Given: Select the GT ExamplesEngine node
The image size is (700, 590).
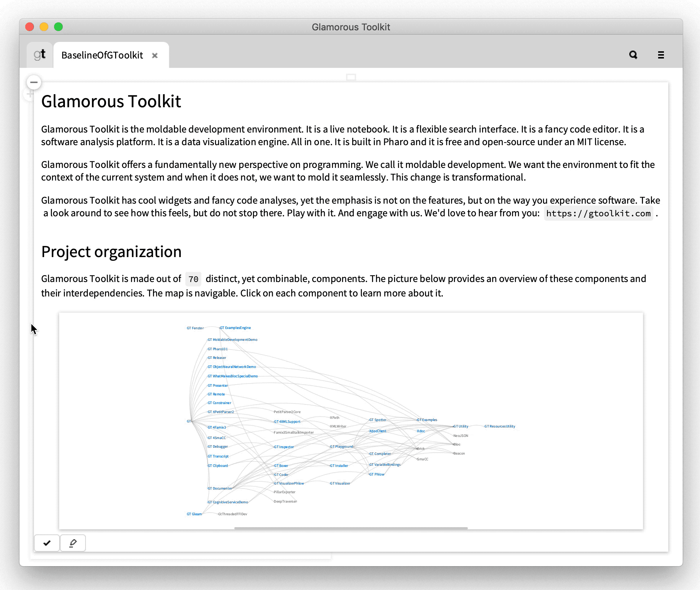Looking at the screenshot, I should [x=235, y=328].
